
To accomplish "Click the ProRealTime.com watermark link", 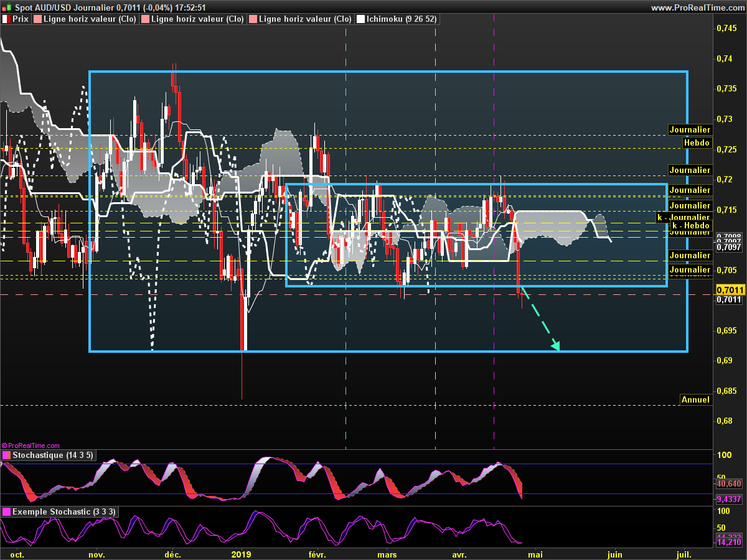I will click(x=31, y=446).
